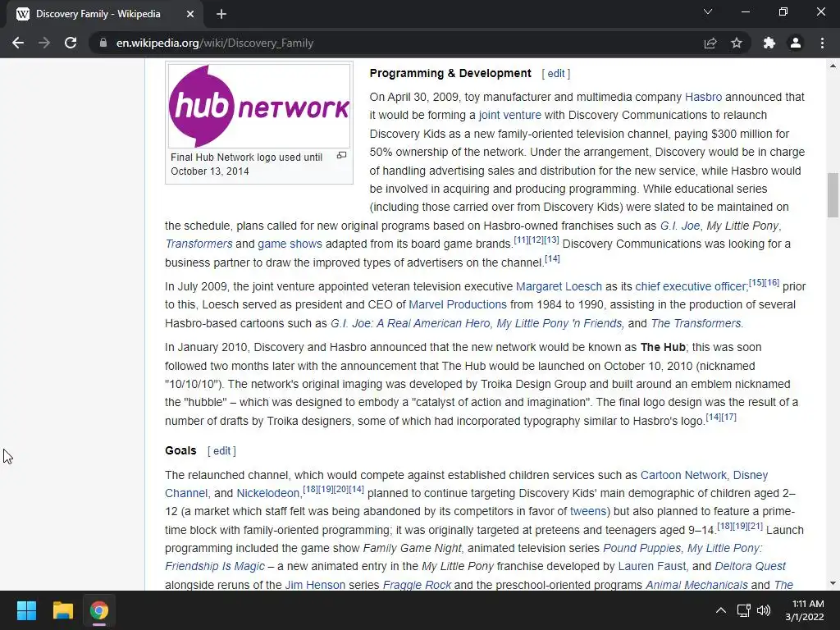Click the Wikipedia favicon on tab
The image size is (840, 630).
coord(23,14)
